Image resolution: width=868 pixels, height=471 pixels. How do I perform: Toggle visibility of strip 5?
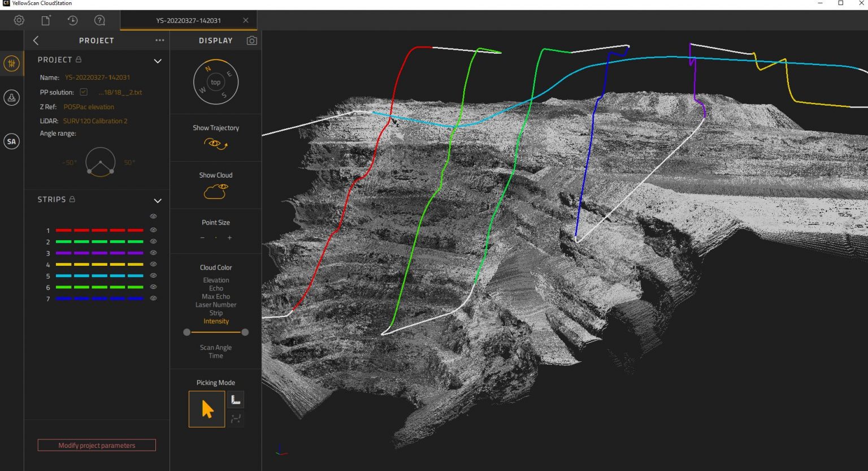(x=153, y=275)
